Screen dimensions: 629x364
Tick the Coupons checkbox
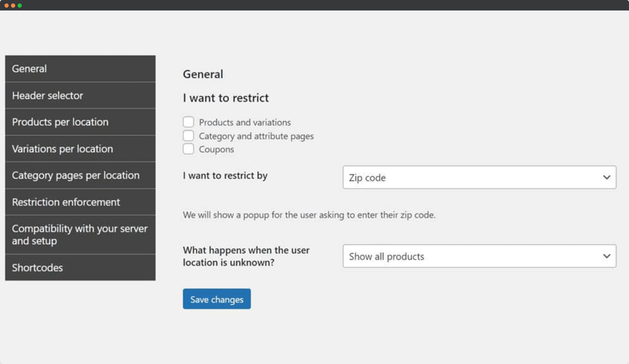tap(188, 149)
